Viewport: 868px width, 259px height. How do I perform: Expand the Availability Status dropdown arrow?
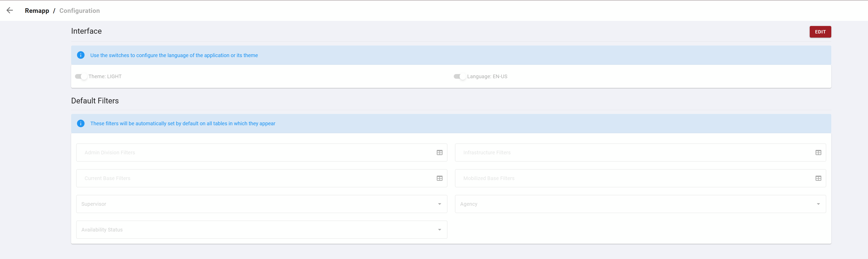click(439, 230)
